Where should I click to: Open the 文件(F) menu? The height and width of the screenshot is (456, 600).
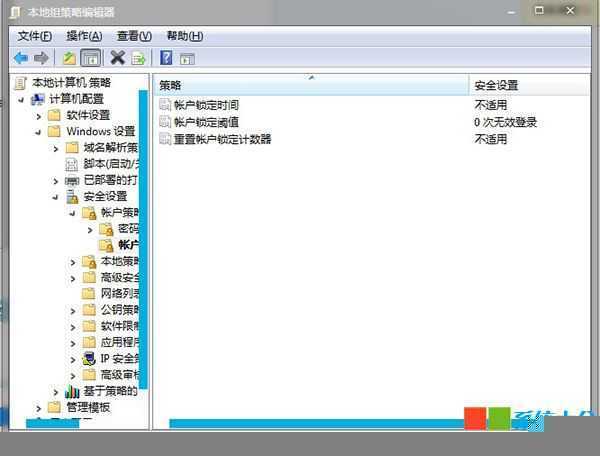pos(35,36)
